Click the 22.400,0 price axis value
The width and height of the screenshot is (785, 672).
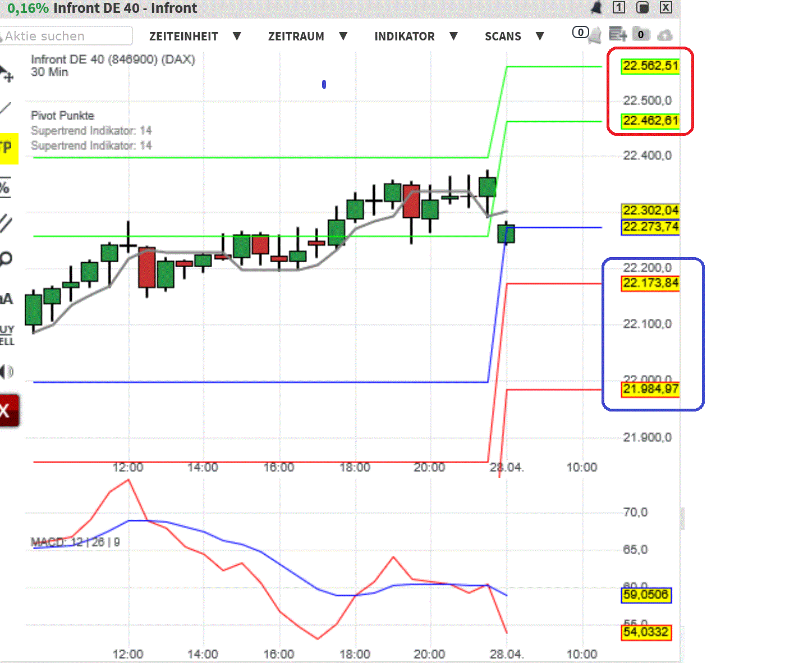[x=647, y=156]
